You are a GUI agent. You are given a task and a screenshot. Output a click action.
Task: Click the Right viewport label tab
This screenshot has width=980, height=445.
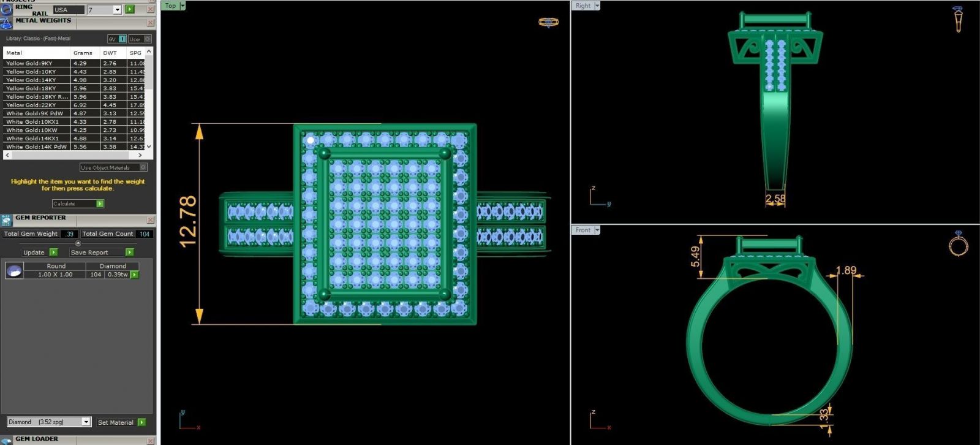tap(583, 6)
